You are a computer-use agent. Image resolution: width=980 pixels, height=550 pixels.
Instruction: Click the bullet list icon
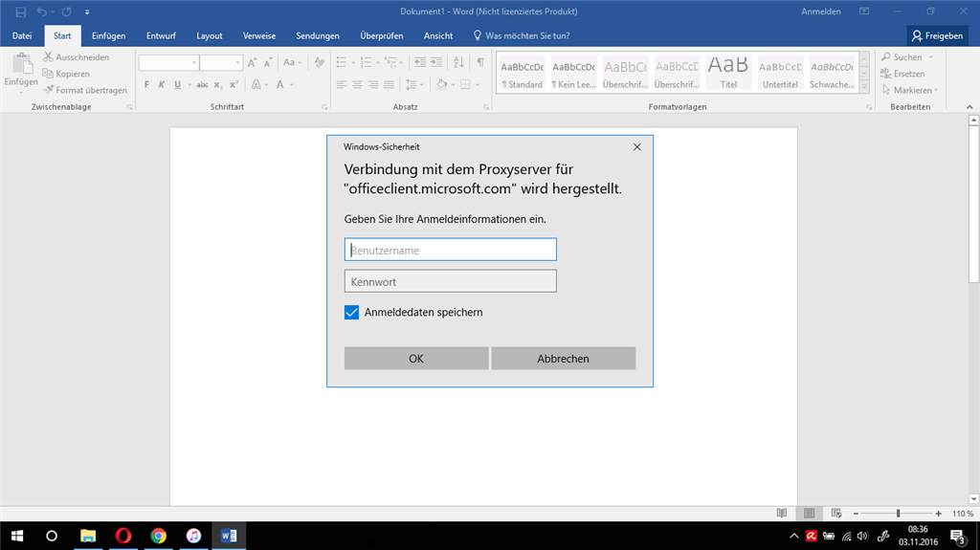(342, 62)
